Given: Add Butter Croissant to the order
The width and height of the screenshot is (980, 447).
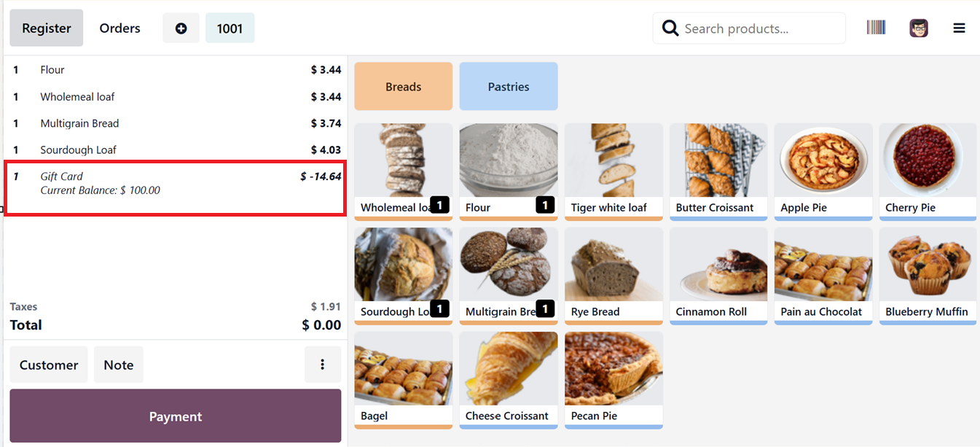Looking at the screenshot, I should point(718,171).
